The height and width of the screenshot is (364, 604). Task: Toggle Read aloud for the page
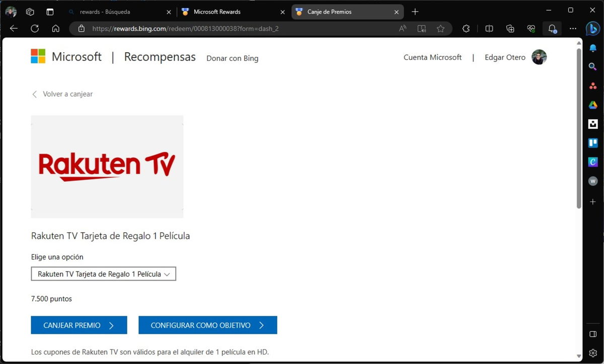pyautogui.click(x=403, y=29)
